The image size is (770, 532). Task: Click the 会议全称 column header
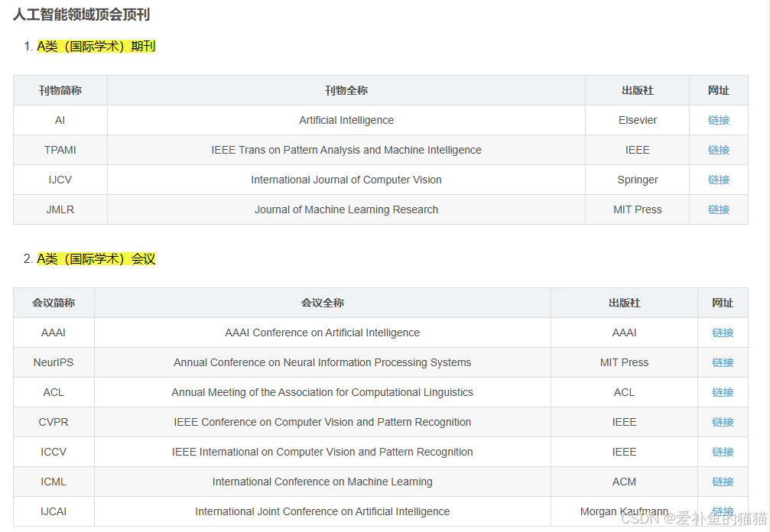coord(322,303)
